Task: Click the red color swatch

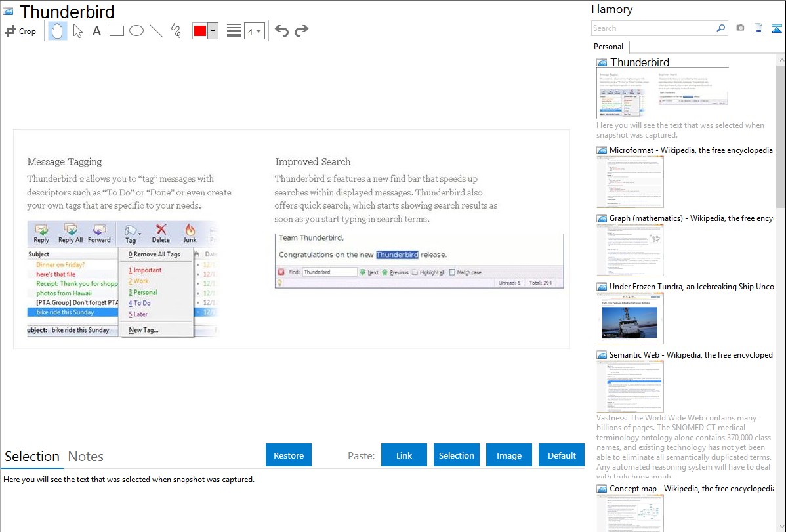Action: 200,31
